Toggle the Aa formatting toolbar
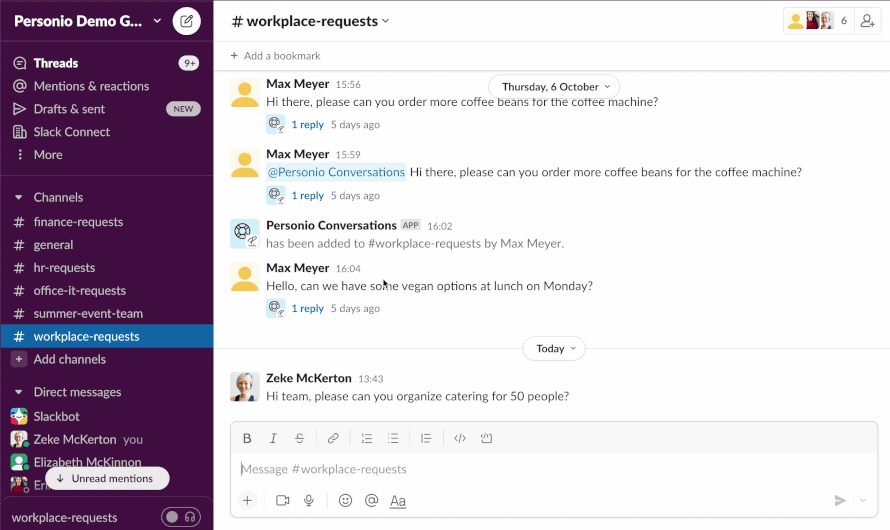 (x=398, y=501)
